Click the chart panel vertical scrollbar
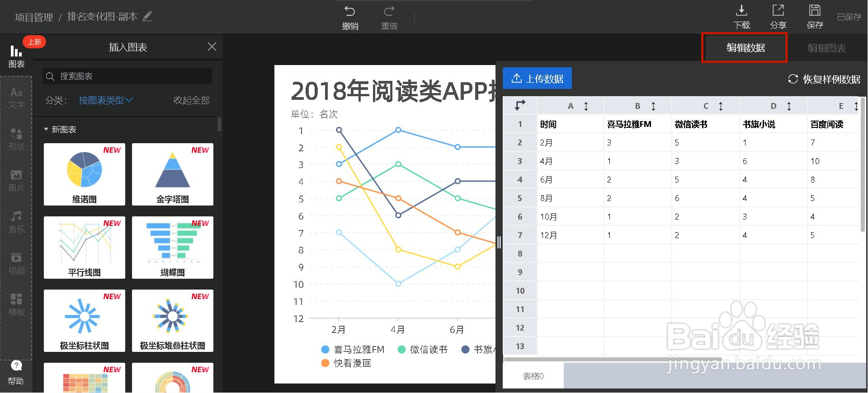 click(219, 125)
